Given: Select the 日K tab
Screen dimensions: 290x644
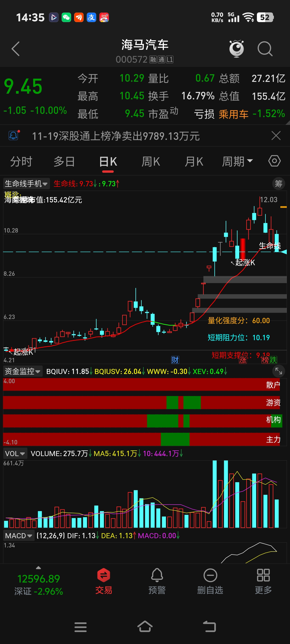Looking at the screenshot, I should [x=108, y=161].
